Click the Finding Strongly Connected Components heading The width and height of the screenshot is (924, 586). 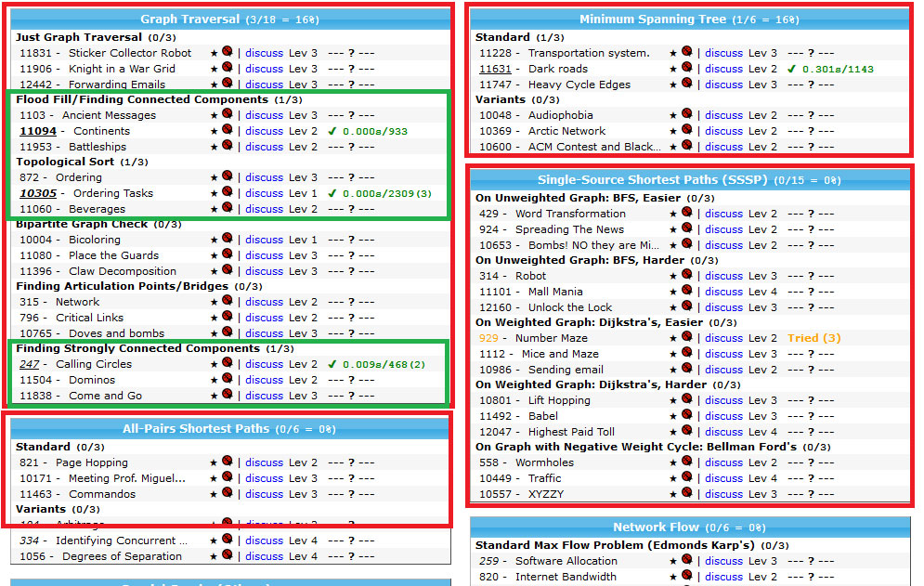(x=137, y=348)
